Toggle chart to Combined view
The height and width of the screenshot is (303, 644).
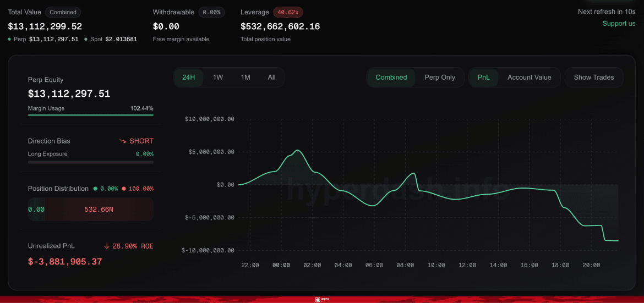pyautogui.click(x=391, y=77)
